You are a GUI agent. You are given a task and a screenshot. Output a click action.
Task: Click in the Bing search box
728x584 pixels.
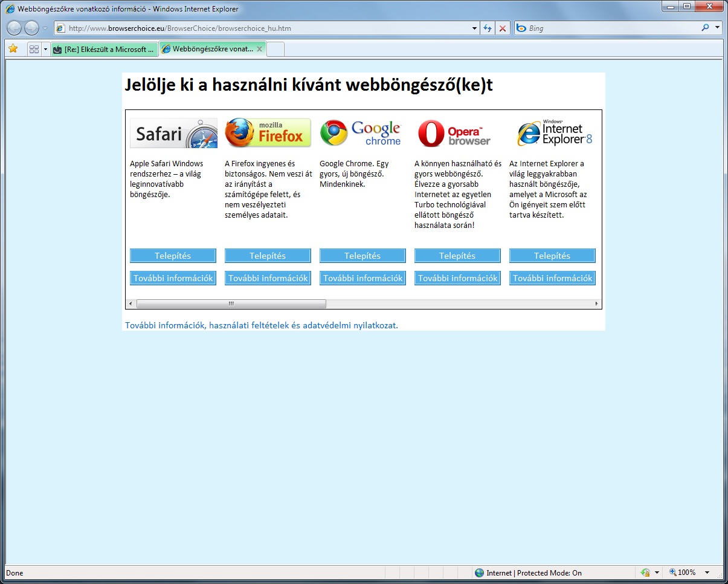[610, 28]
